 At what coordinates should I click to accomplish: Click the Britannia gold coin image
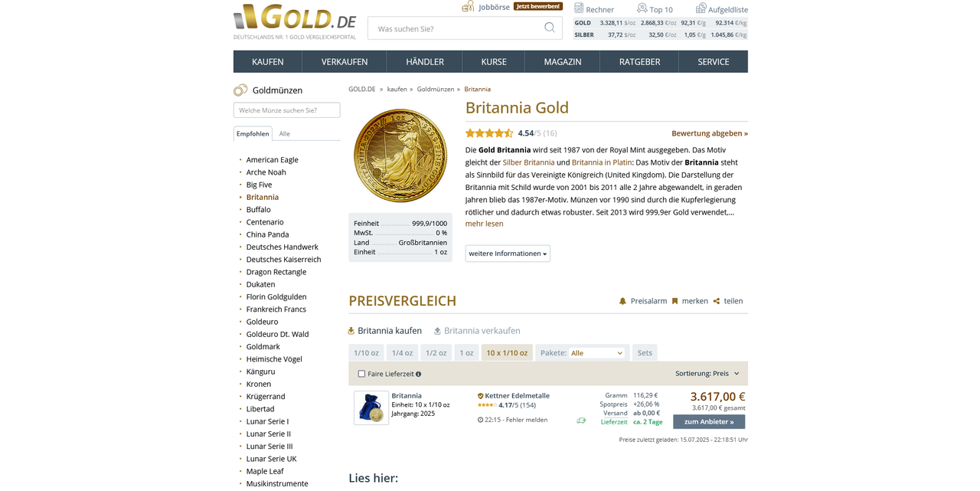point(400,156)
